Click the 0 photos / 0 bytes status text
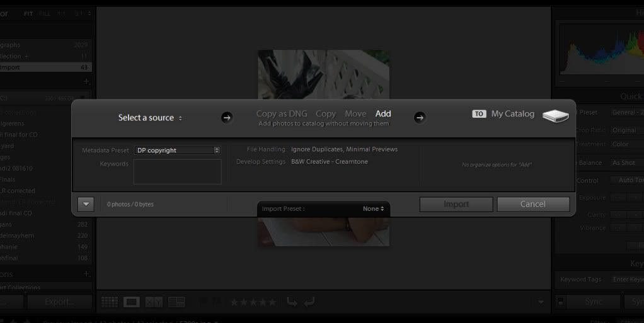This screenshot has width=644, height=323. pos(130,205)
